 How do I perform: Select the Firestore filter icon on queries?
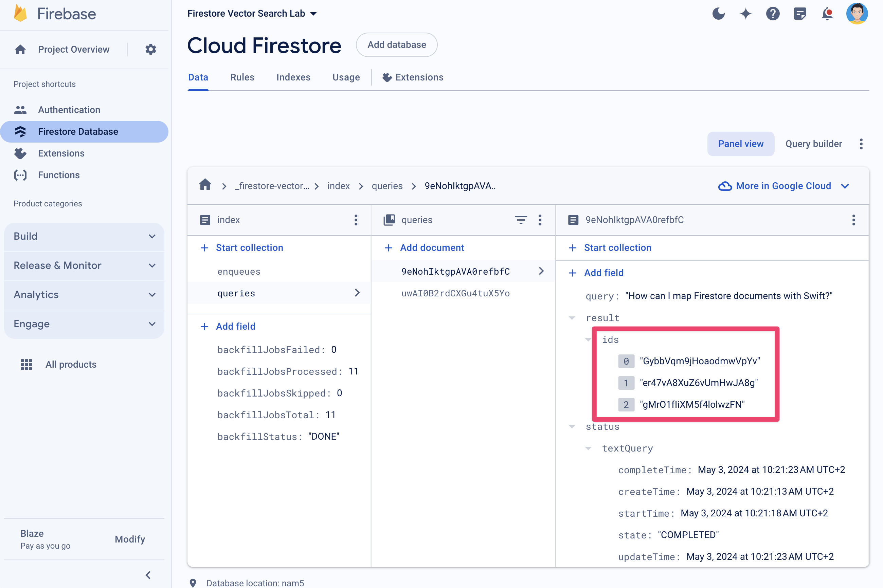tap(521, 220)
